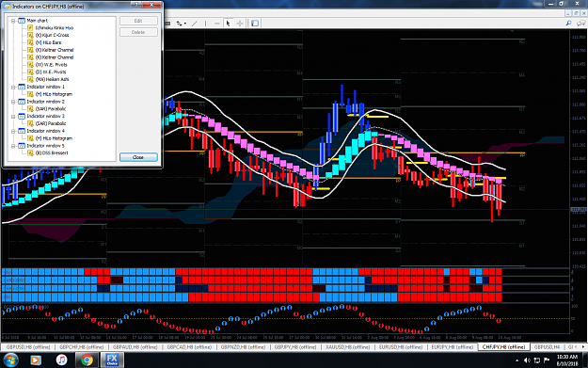Switch to GBPJPY,H8 (offline) chart tab
Image resolution: width=588 pixels, height=368 pixels.
295,347
